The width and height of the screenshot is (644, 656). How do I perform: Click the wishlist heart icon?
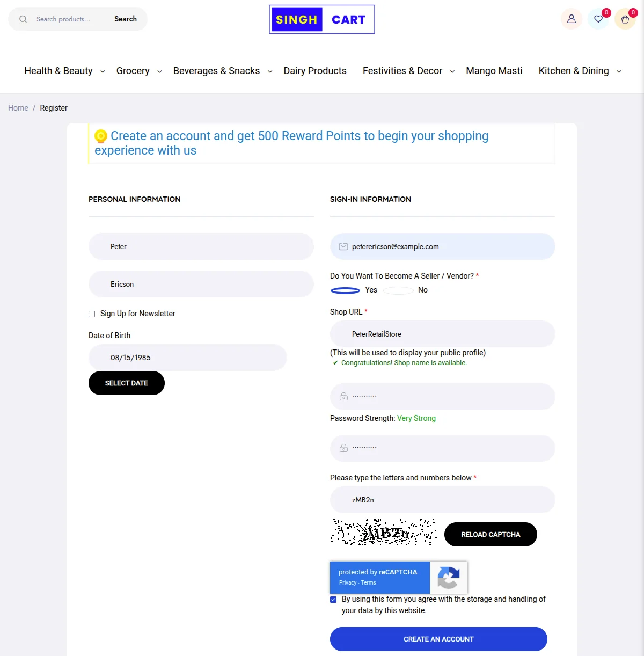599,19
